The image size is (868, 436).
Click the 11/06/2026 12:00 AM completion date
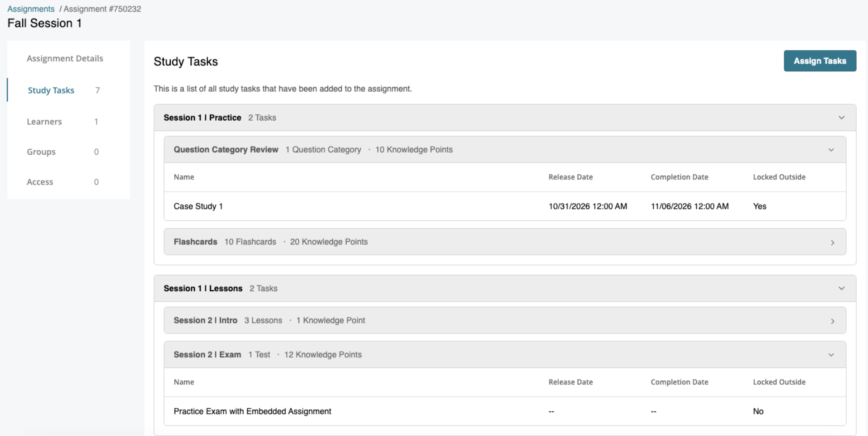(x=690, y=206)
